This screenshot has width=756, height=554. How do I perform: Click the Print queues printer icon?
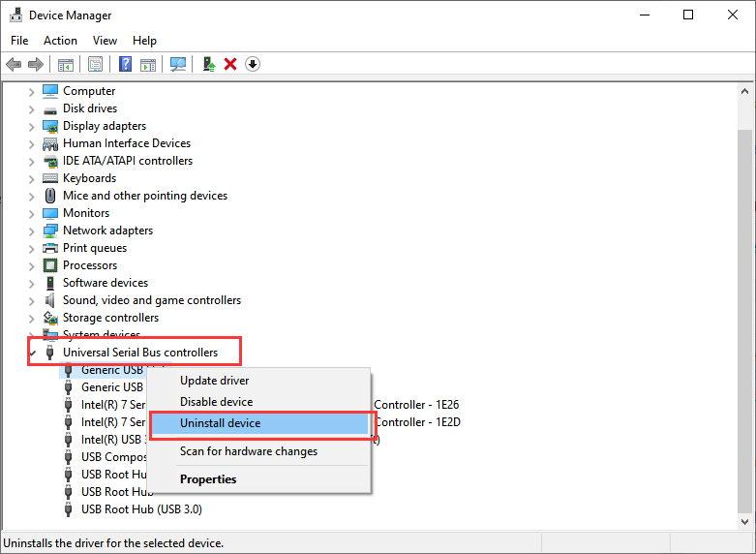tap(50, 248)
